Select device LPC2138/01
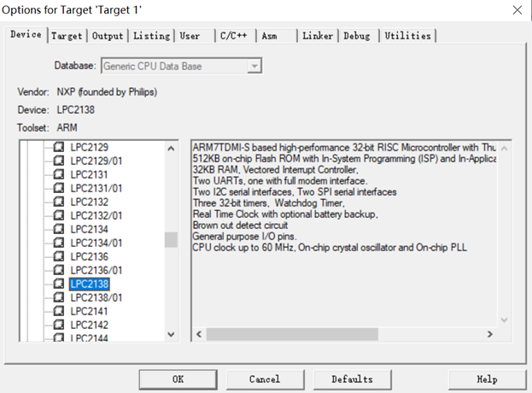Screen dimensions: 532x393 (96, 297)
